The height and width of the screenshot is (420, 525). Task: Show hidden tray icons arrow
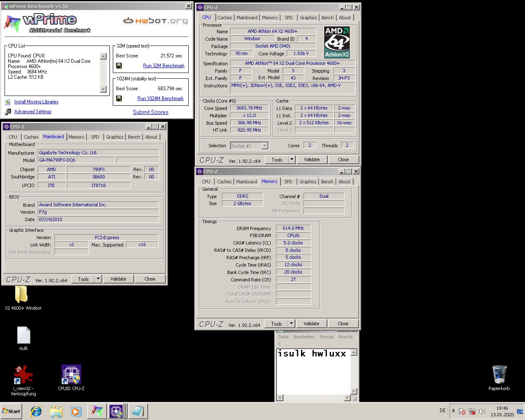[453, 411]
